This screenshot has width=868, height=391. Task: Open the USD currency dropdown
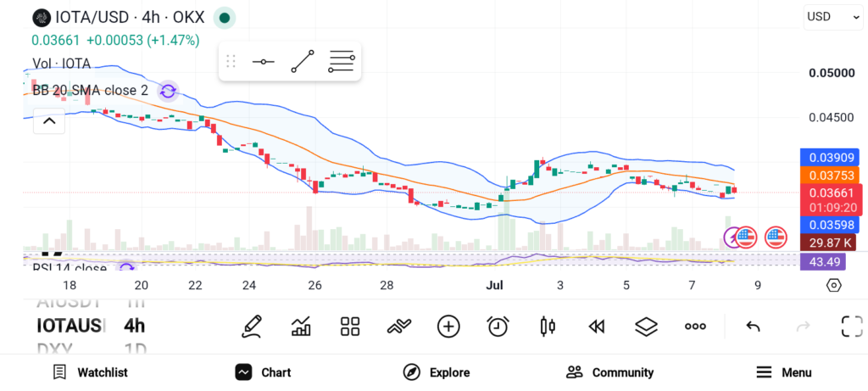[832, 17]
